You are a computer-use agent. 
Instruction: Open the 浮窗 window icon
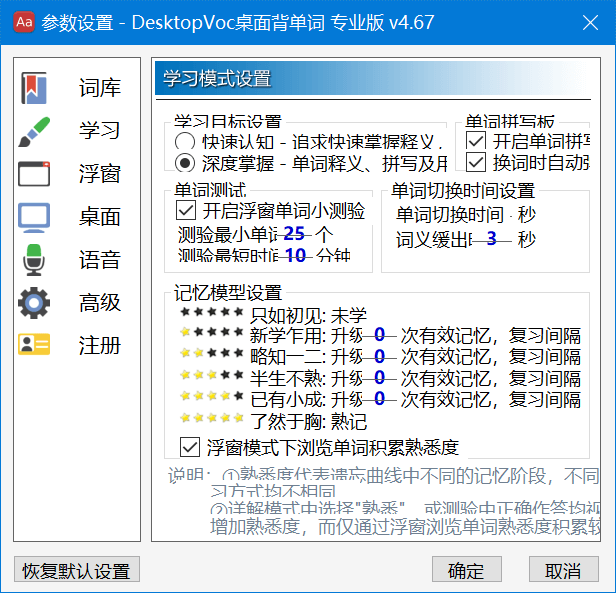(34, 174)
